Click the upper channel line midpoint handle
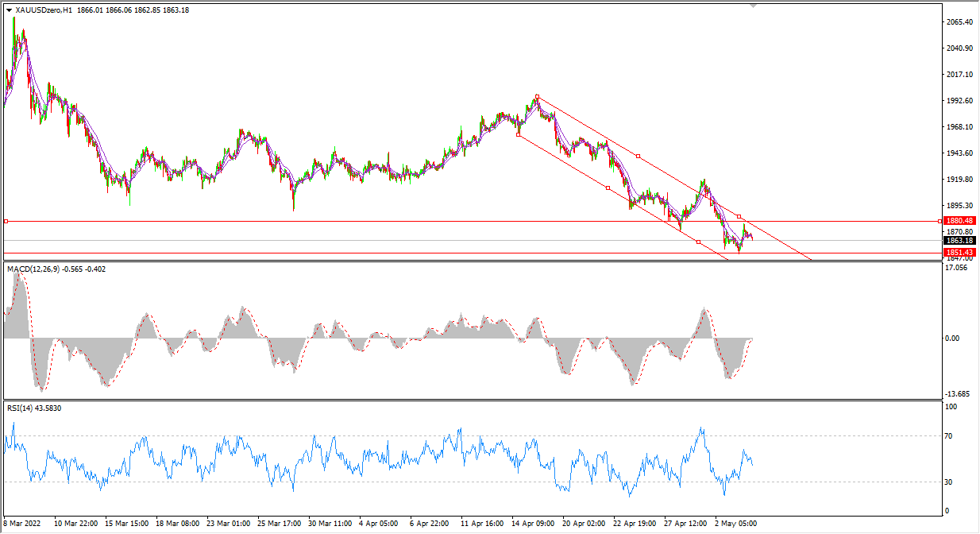The width and height of the screenshot is (980, 534). 638,156
